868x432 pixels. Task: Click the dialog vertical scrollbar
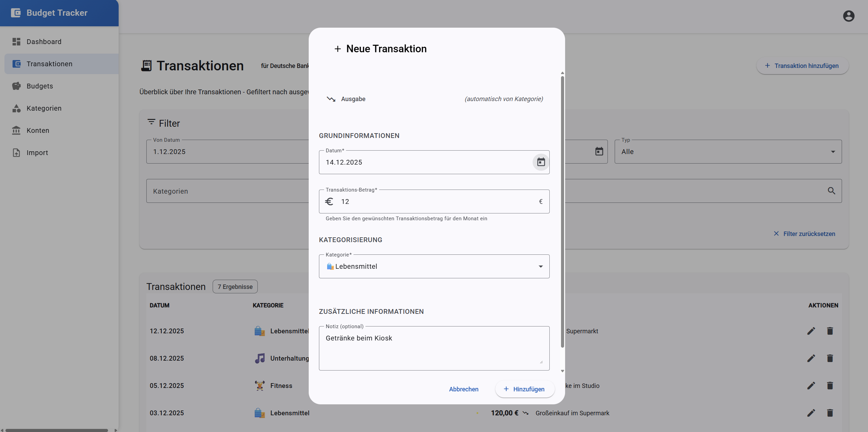[x=562, y=212]
